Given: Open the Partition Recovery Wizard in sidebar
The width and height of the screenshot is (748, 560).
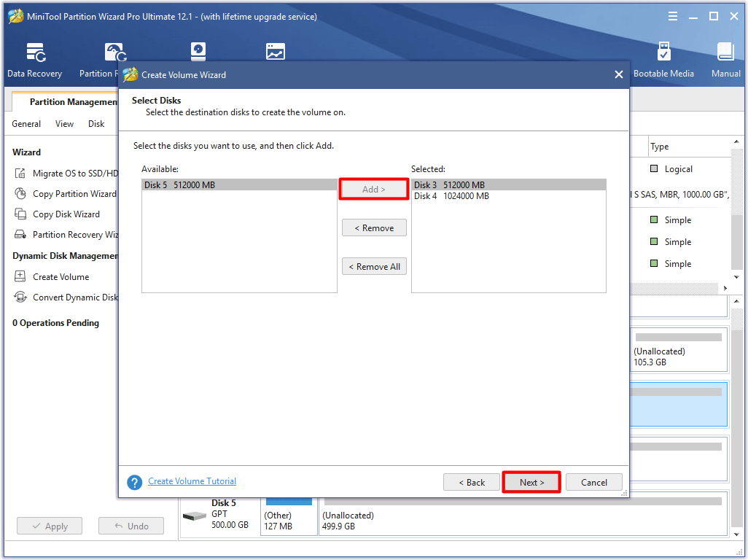Looking at the screenshot, I should (75, 235).
